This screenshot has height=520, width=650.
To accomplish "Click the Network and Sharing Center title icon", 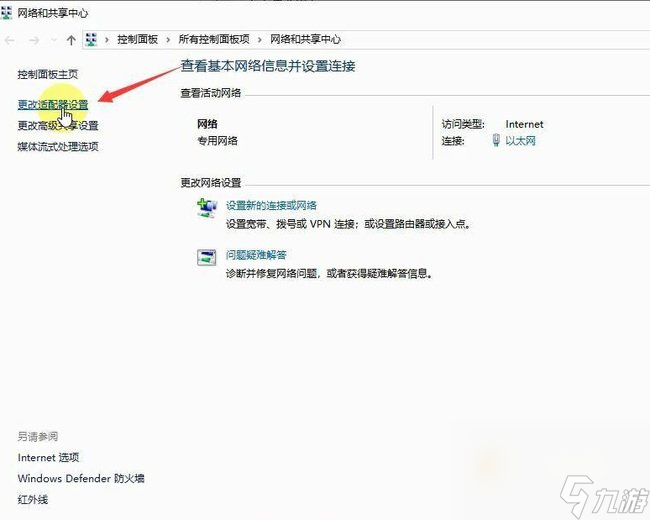I will tap(6, 13).
